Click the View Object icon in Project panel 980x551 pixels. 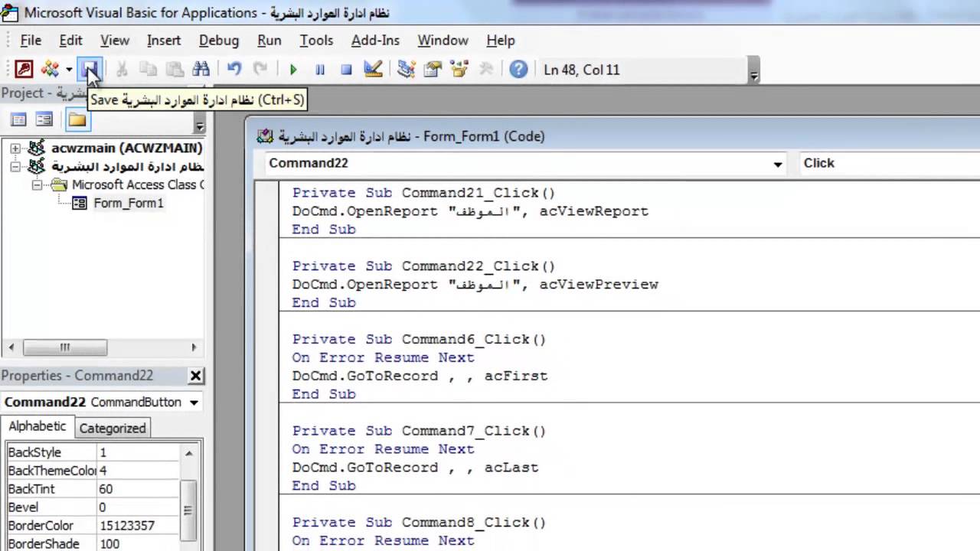pos(44,119)
